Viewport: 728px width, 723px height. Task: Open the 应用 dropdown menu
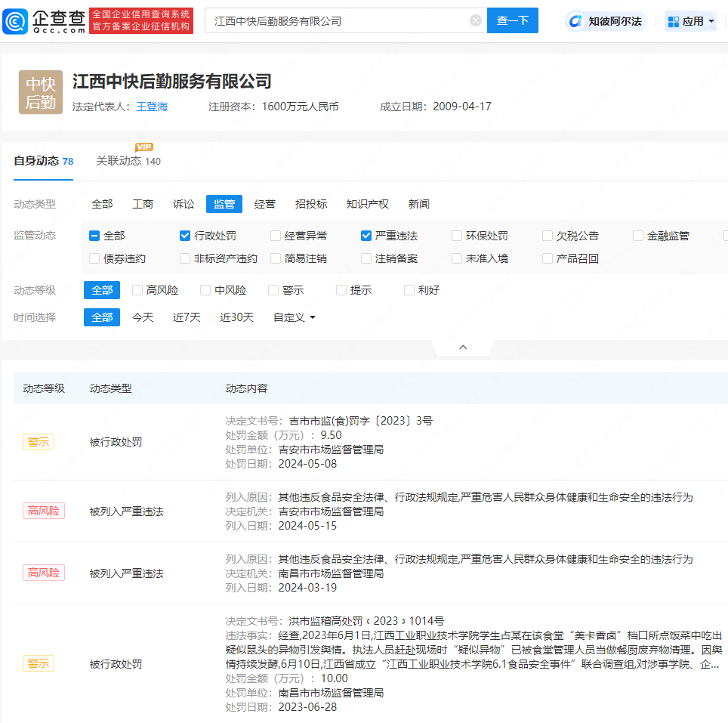[711, 21]
